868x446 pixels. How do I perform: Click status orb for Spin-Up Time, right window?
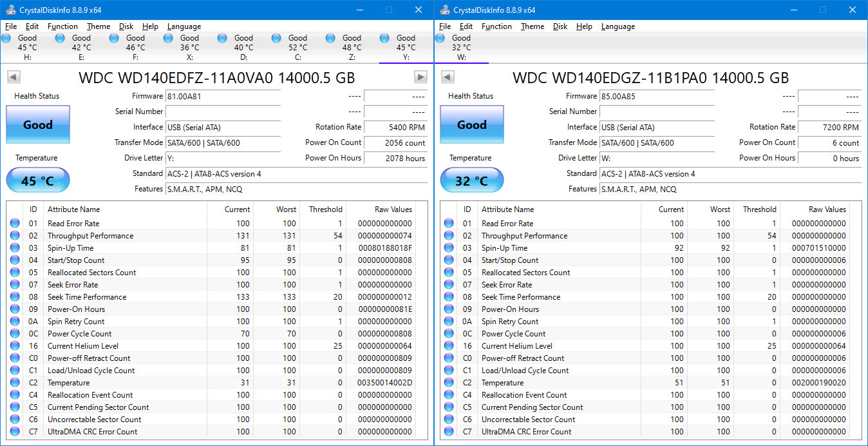tap(449, 248)
